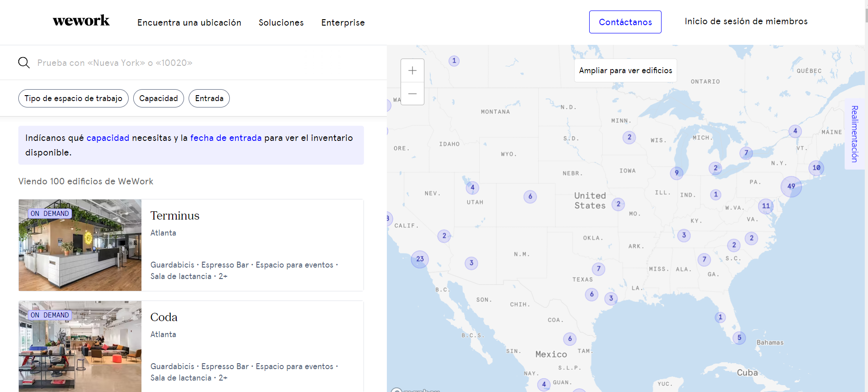This screenshot has width=868, height=392.
Task: Click the capacidad link in the notice
Action: click(x=108, y=138)
